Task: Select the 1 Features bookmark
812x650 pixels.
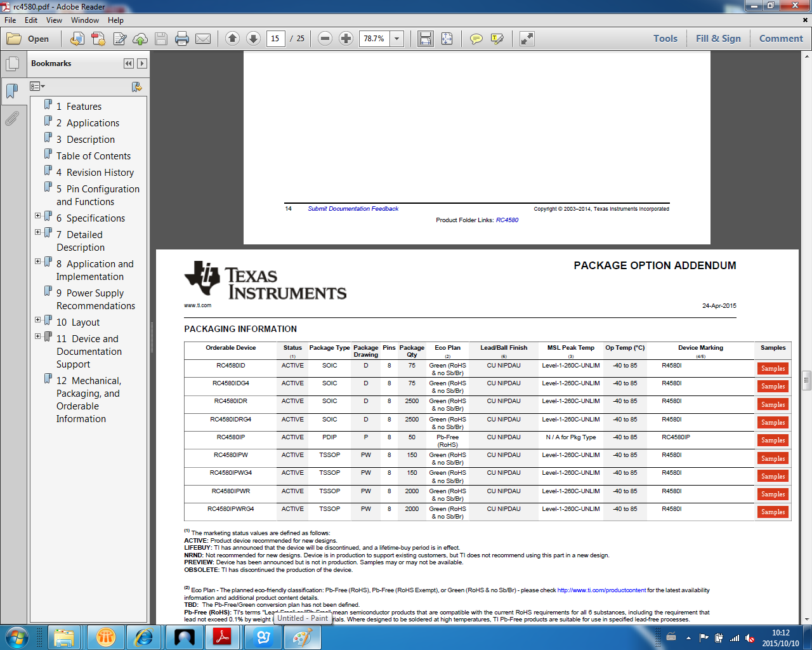Action: (79, 107)
